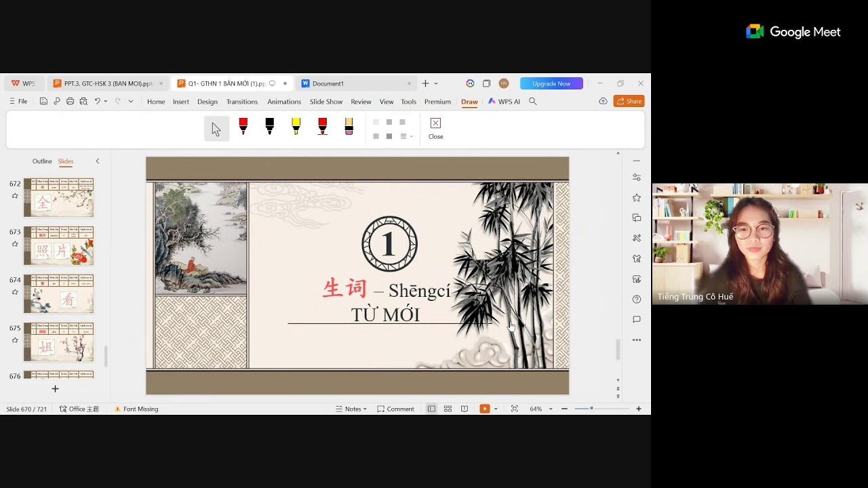This screenshot has height=488, width=868.
Task: Click the Font Missing warning
Action: click(136, 409)
